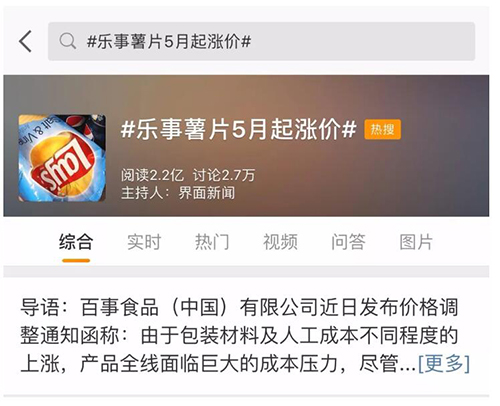Click the 阅读2.2亿 read count
500x406 pixels.
click(x=152, y=175)
